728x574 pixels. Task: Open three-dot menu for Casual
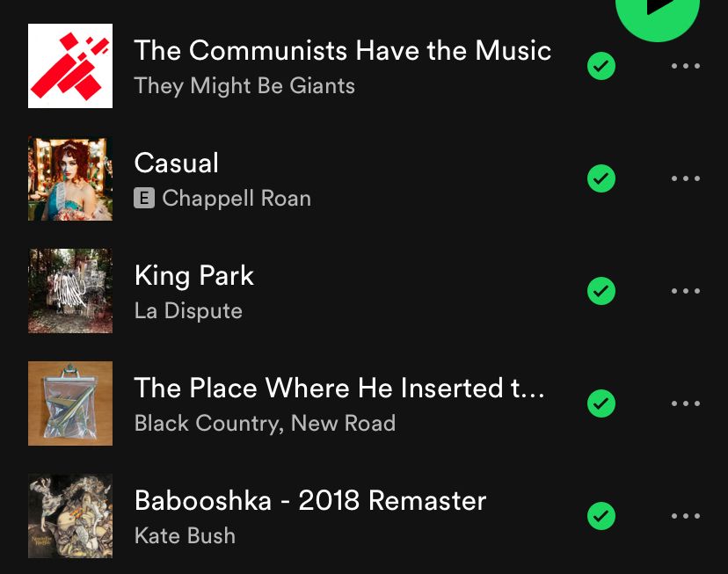pos(685,178)
